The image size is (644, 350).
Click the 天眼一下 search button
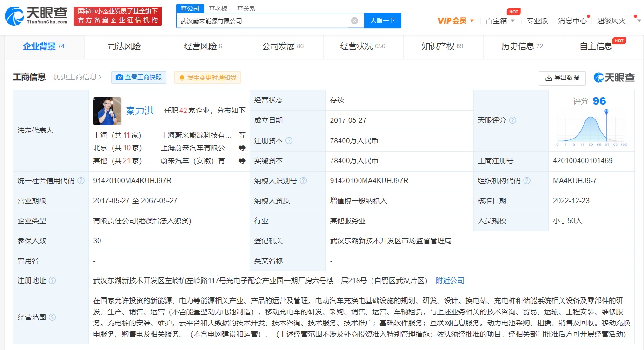pos(382,20)
